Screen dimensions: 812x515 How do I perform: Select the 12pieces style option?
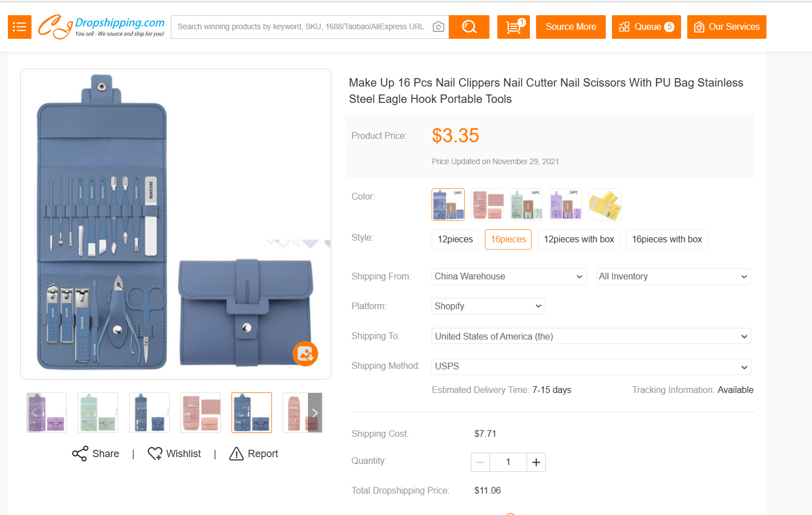click(x=455, y=240)
